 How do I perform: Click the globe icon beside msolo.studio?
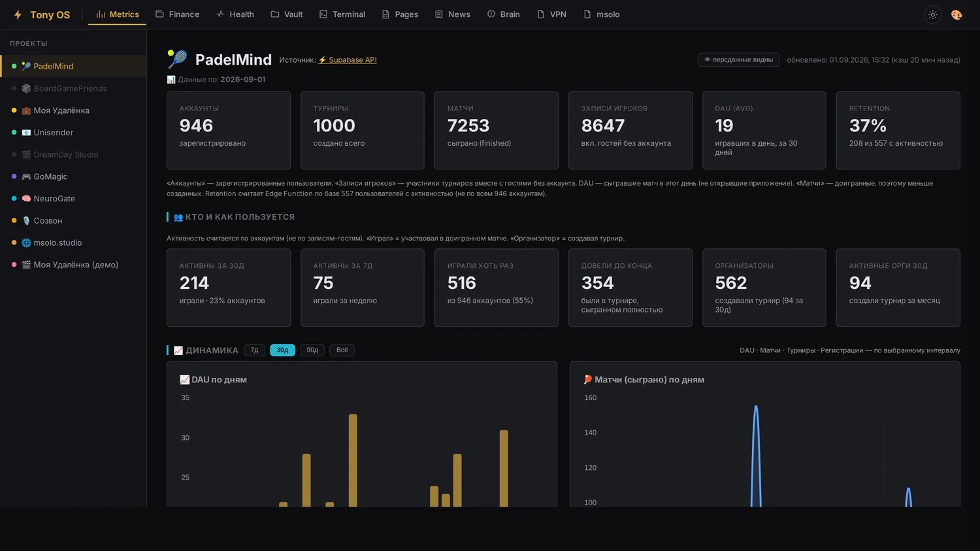coord(26,242)
